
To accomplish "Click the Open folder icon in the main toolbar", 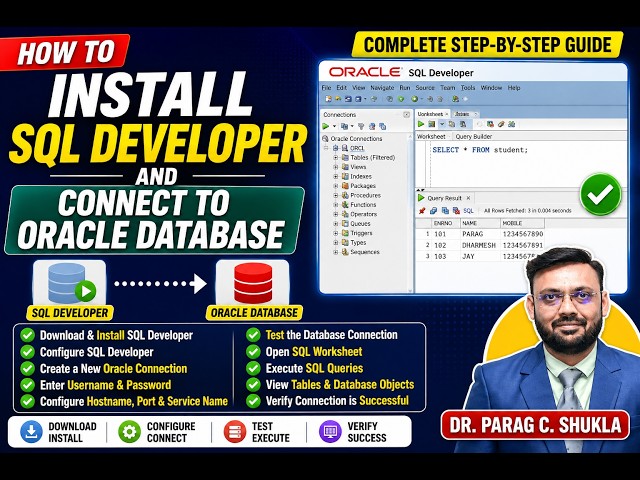I will pyautogui.click(x=338, y=99).
